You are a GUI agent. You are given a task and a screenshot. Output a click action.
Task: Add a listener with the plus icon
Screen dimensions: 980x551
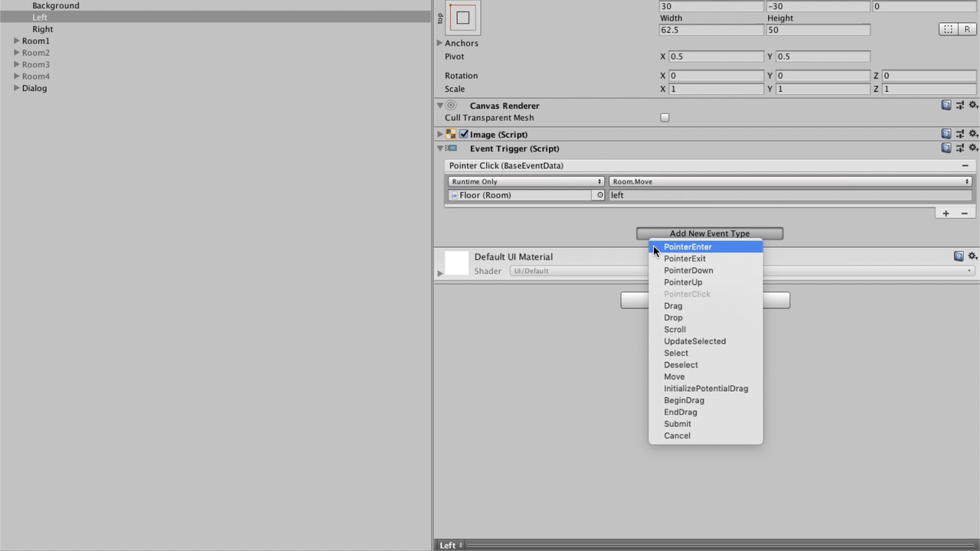[x=946, y=214]
